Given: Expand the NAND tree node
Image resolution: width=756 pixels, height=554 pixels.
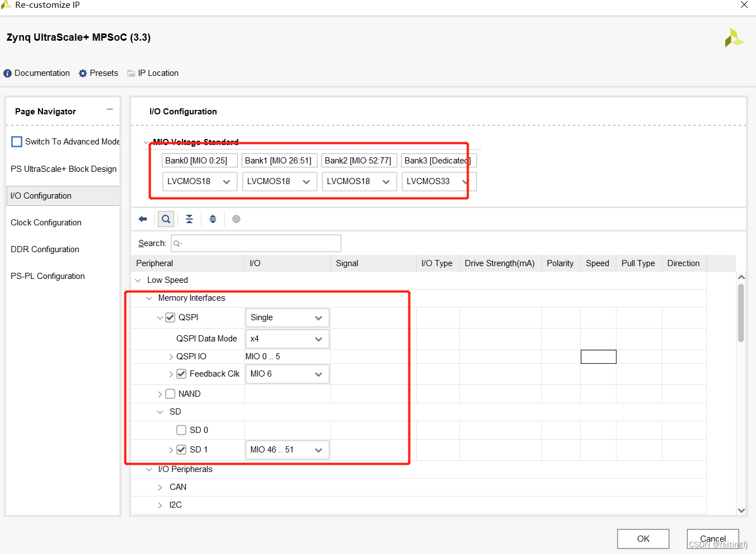Looking at the screenshot, I should pyautogui.click(x=160, y=394).
